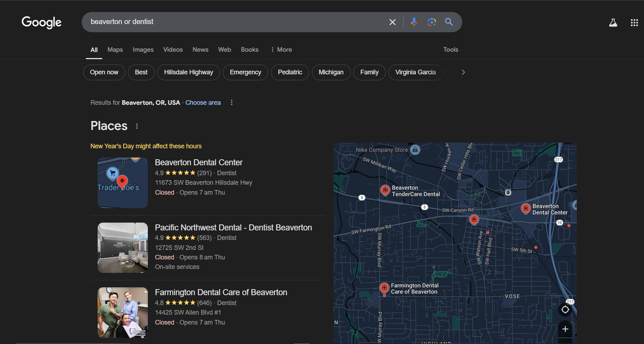Click the 4.8 (646) rating line
Screen dimensions: 644x344
coord(196,303)
